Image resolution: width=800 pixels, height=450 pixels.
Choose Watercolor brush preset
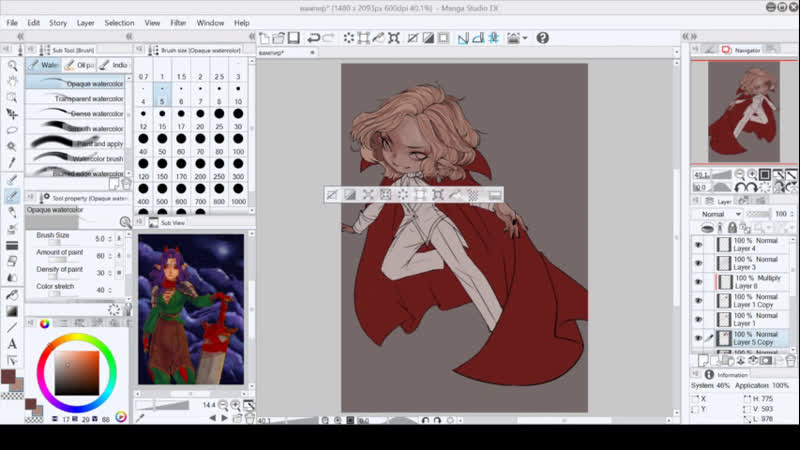(75, 158)
